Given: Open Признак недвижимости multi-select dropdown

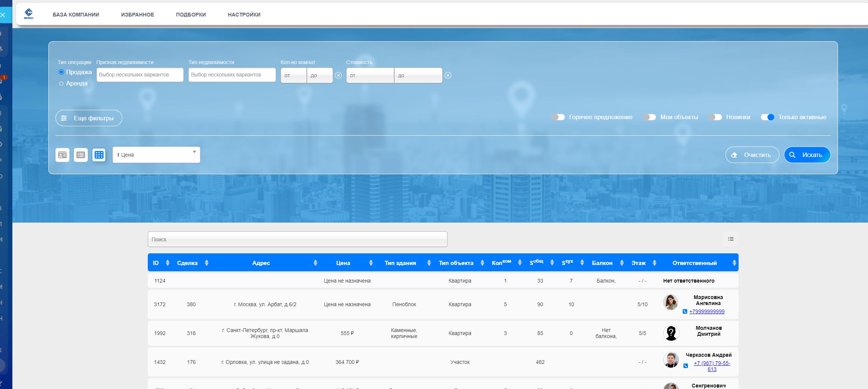Looking at the screenshot, I should point(140,75).
